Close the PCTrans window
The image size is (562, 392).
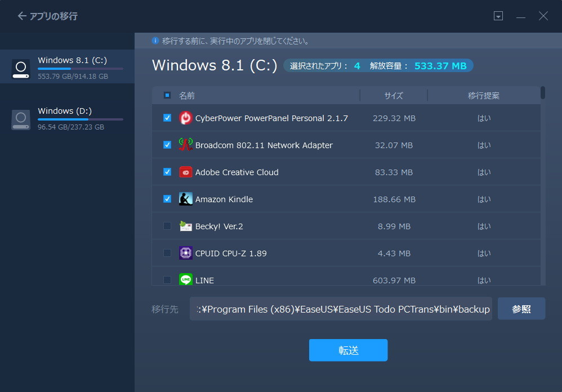543,16
